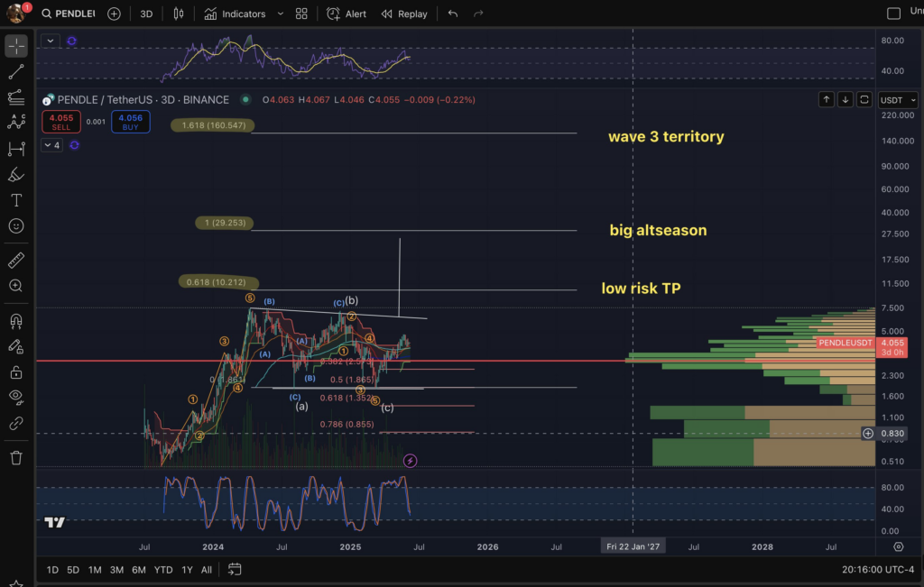Open the layout setup square icon
924x587 pixels.
(893, 13)
